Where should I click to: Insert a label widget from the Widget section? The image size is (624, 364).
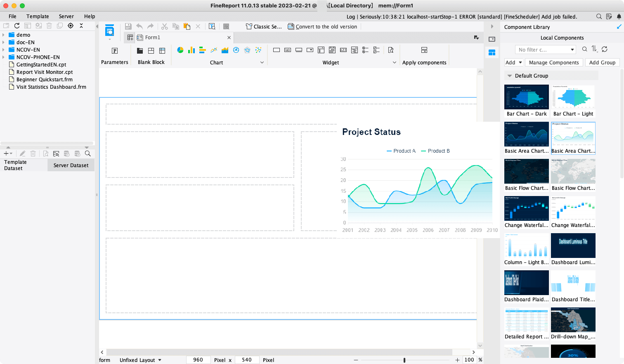pos(288,50)
